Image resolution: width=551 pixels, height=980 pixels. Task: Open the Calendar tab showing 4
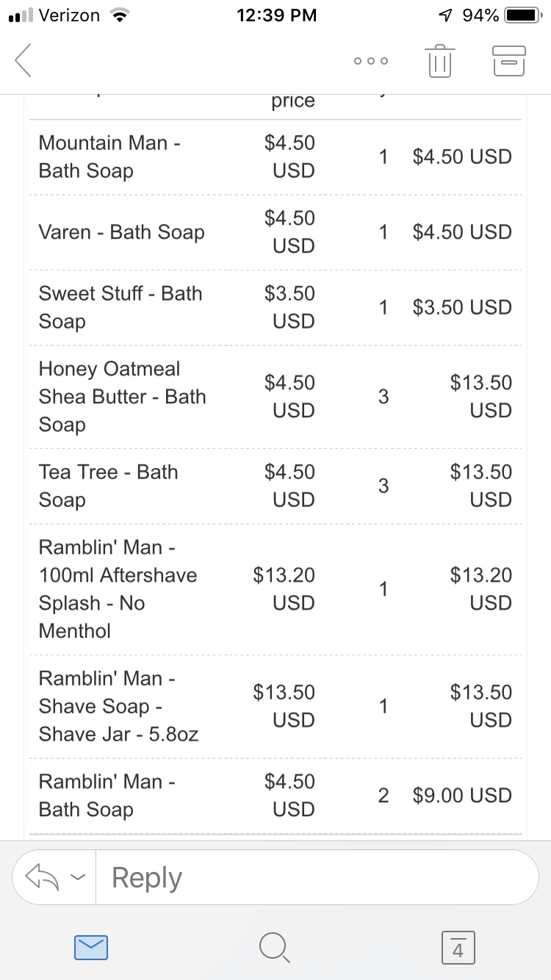click(x=458, y=946)
